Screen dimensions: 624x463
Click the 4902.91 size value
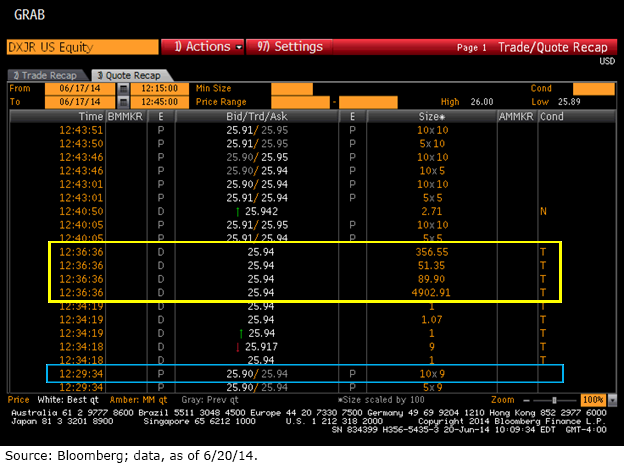tap(431, 293)
